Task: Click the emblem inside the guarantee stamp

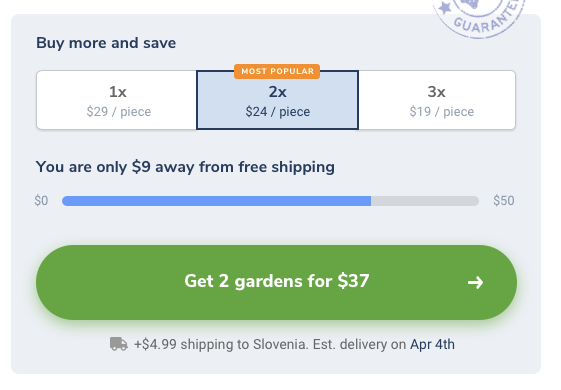Action: 469,3
